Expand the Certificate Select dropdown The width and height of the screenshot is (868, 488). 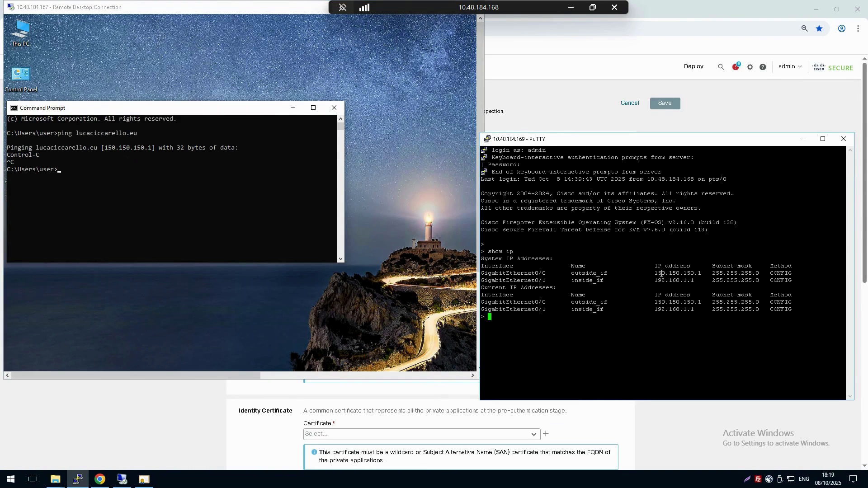coord(422,434)
